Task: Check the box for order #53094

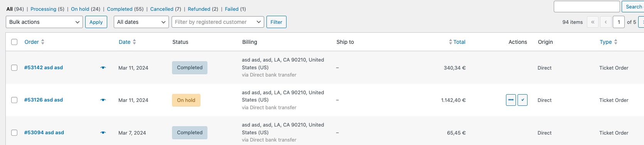Action: coord(14,133)
